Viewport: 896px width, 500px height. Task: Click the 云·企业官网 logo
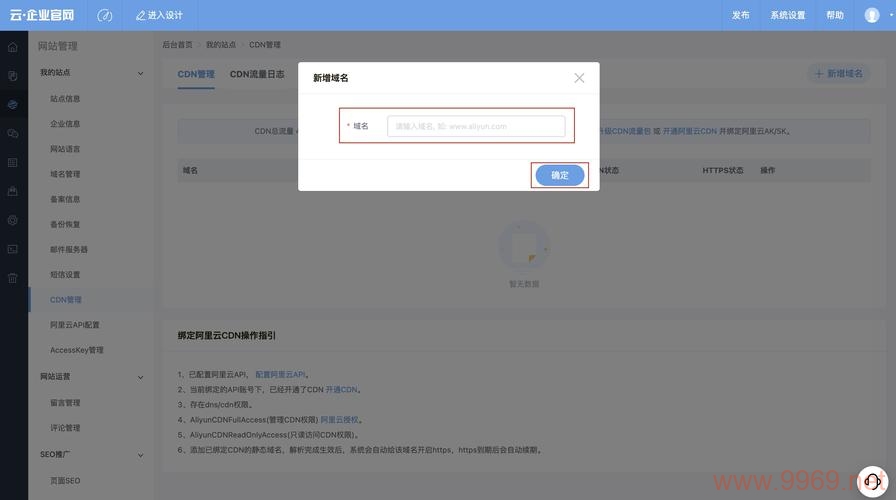click(x=42, y=15)
